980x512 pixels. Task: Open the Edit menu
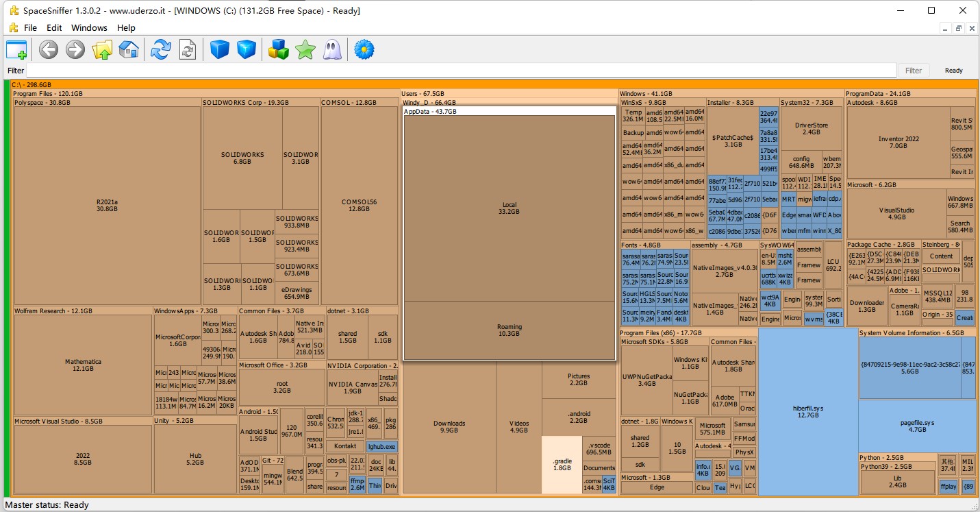pyautogui.click(x=54, y=27)
